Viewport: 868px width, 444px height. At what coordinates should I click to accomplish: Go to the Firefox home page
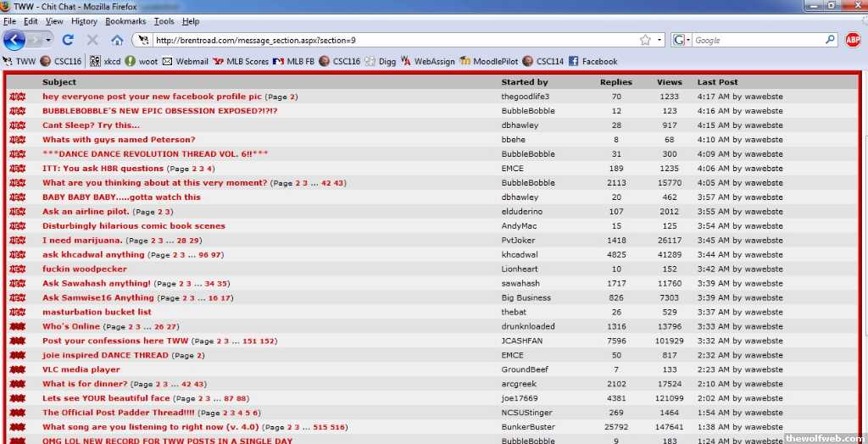click(117, 40)
